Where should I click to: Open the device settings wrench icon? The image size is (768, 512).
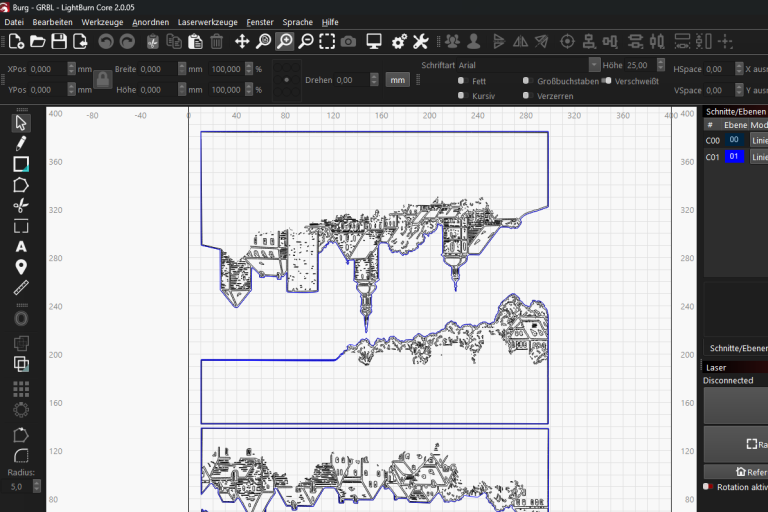pyautogui.click(x=421, y=41)
